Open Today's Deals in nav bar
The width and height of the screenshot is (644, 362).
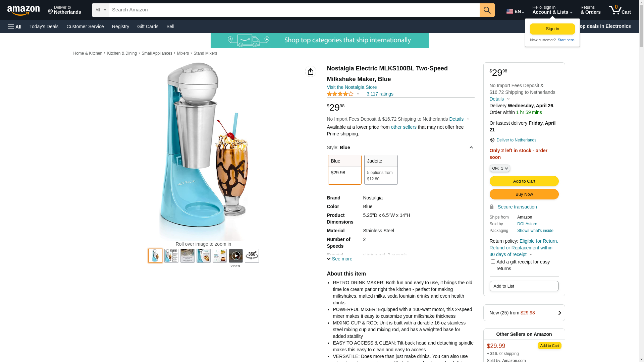44,26
